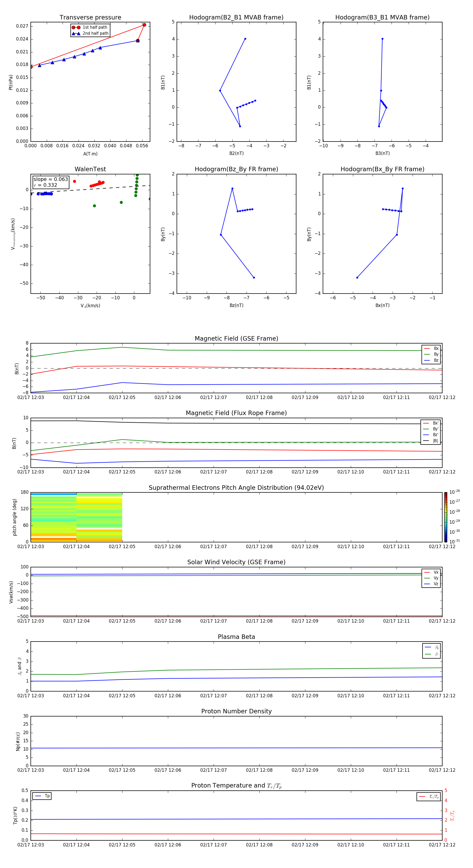Click the pitch angle spectrogram block at 12:03
Screen dimensions: 473x868
pyautogui.click(x=54, y=517)
